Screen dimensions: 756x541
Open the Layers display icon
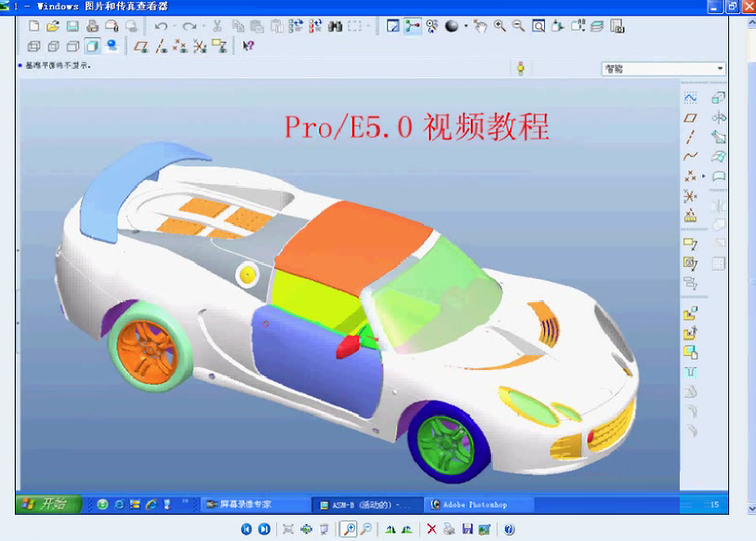point(598,25)
